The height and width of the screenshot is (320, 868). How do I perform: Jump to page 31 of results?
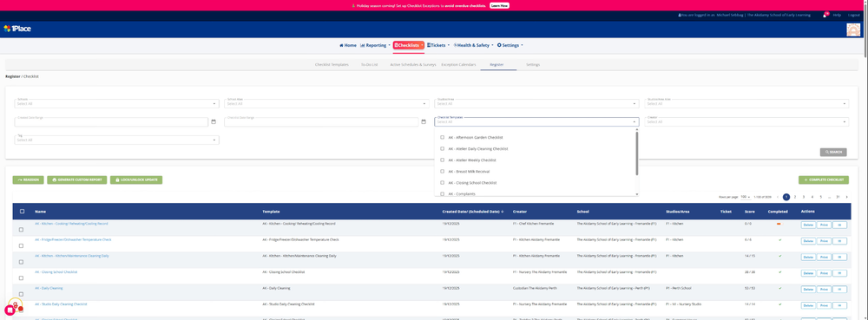(x=838, y=197)
